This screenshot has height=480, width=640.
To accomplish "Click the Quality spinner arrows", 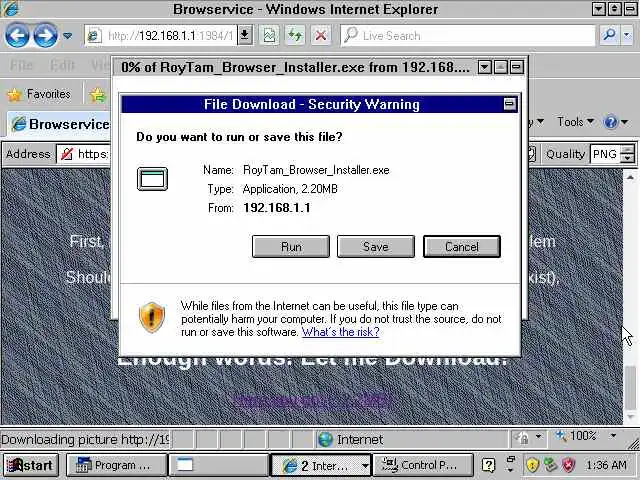I will pos(627,154).
